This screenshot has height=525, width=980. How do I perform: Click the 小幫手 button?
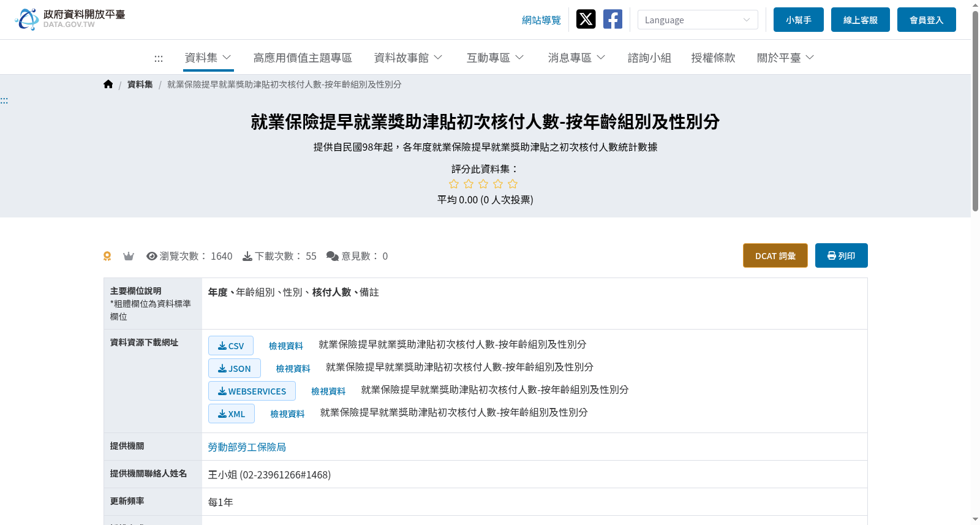(799, 20)
